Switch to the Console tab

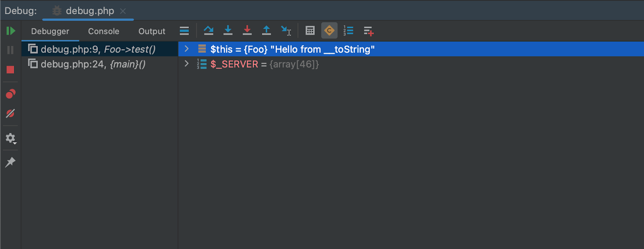click(x=103, y=31)
